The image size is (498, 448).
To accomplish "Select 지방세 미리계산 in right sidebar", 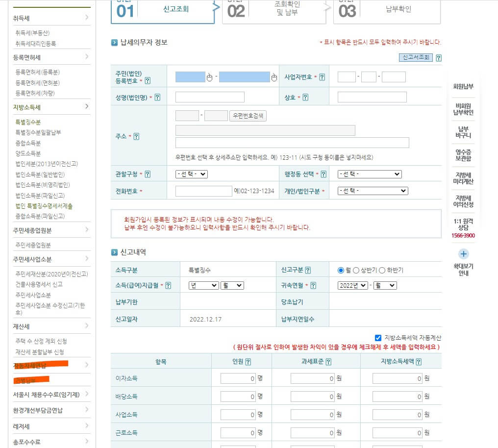I will 463,177.
